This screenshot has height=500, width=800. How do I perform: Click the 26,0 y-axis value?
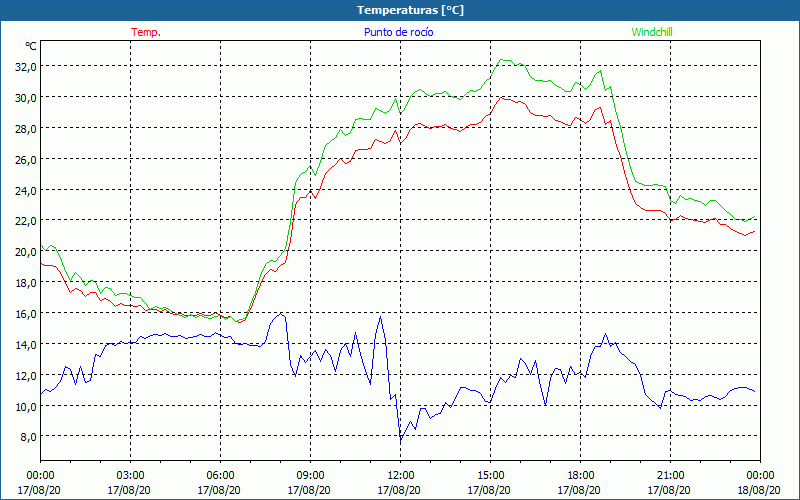pyautogui.click(x=26, y=160)
